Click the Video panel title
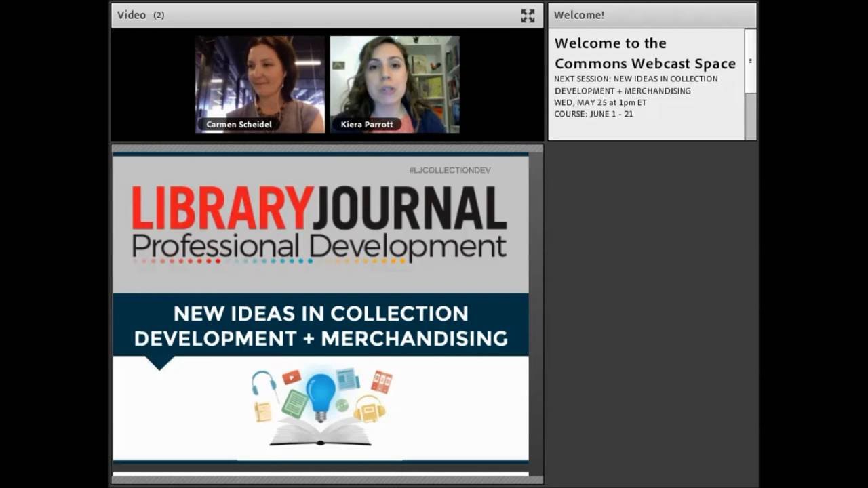The width and height of the screenshot is (868, 488). [x=132, y=15]
